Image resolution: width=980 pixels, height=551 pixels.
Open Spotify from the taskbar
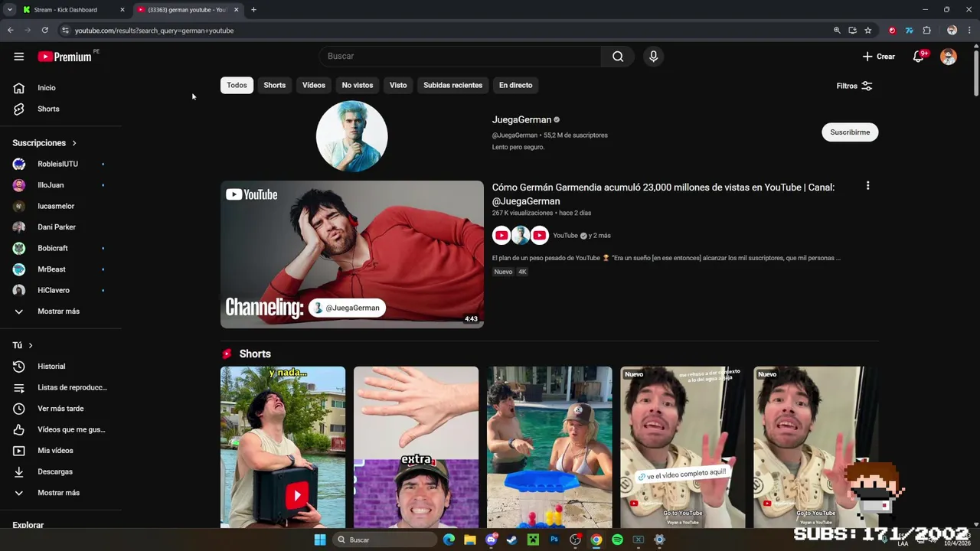617,540
